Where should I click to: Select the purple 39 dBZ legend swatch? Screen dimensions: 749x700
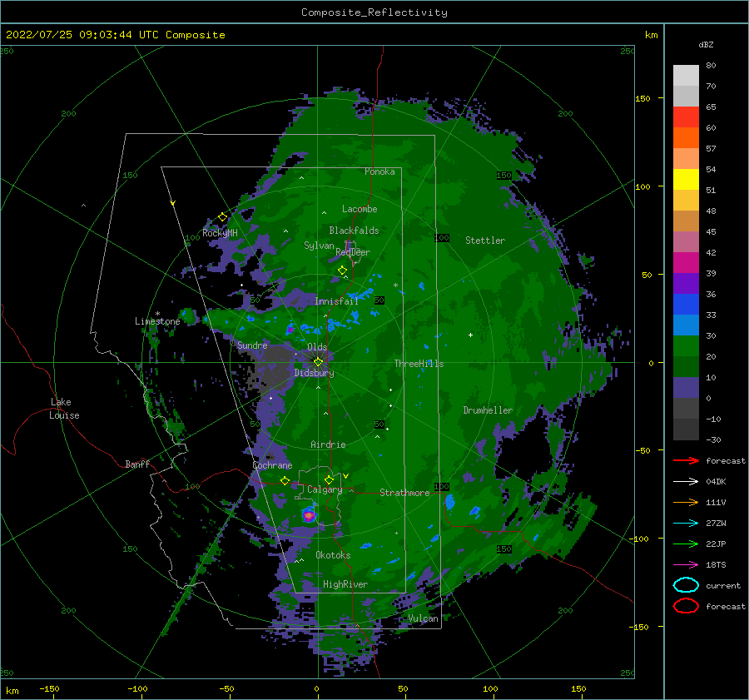[x=686, y=283]
